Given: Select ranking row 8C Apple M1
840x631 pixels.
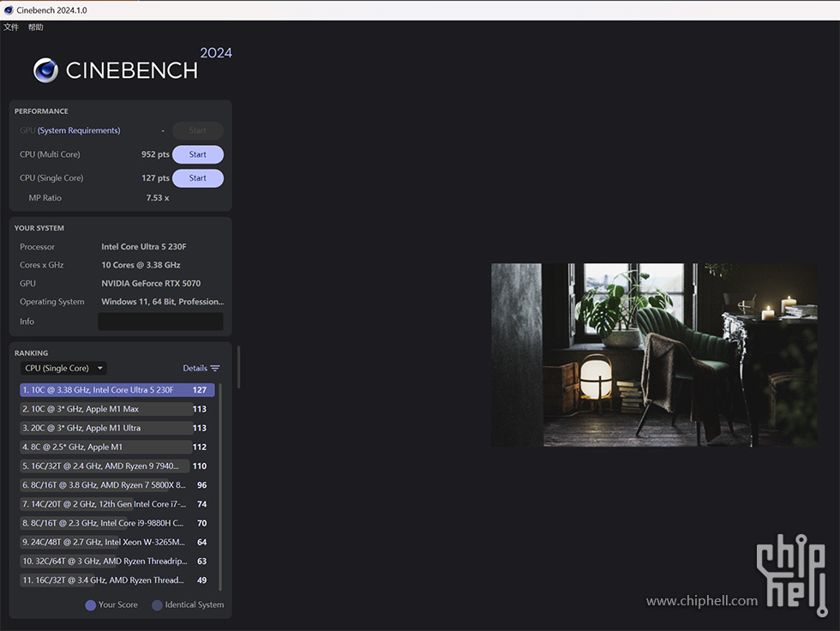Looking at the screenshot, I should [117, 448].
